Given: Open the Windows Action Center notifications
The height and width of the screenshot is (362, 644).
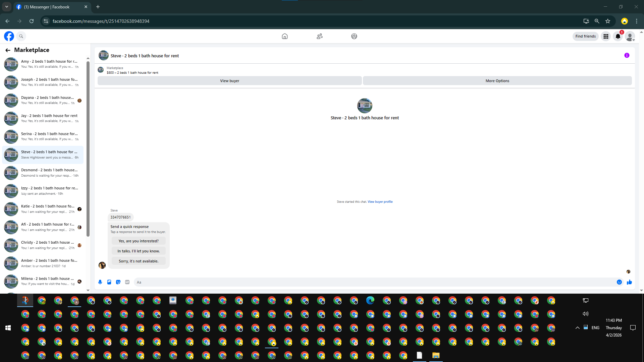Looking at the screenshot, I should [x=633, y=328].
